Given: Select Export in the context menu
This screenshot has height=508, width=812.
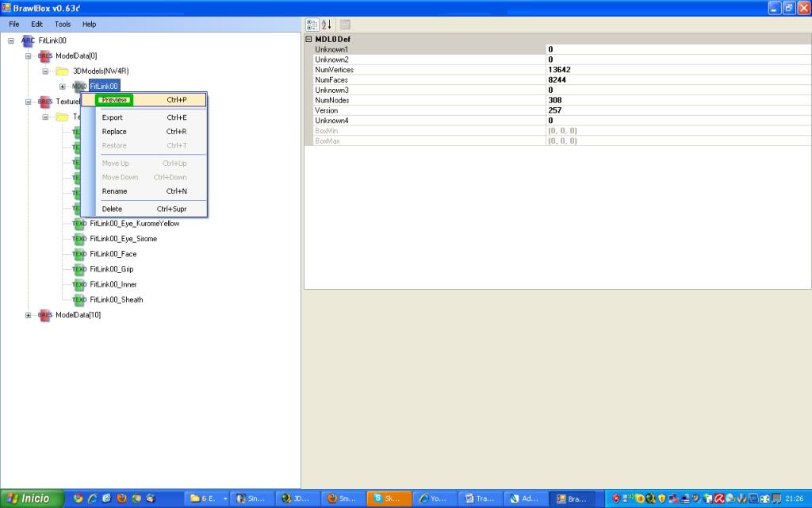Looking at the screenshot, I should point(113,117).
